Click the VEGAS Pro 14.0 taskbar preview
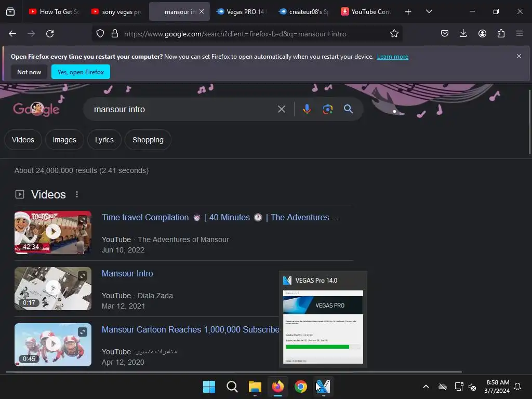532x399 pixels. click(323, 320)
